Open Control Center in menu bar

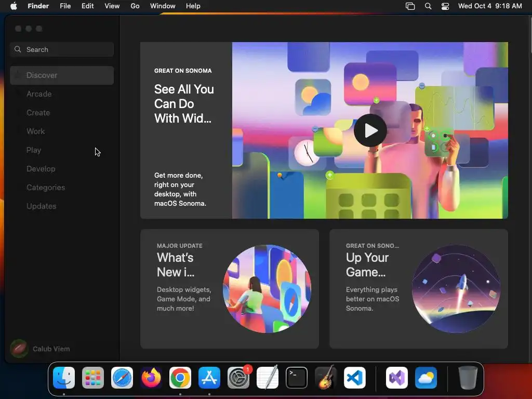[x=445, y=6]
